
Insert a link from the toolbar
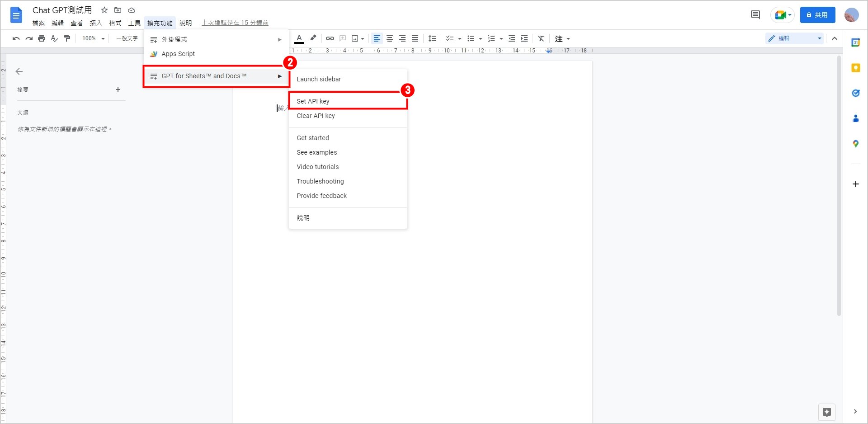coord(330,38)
